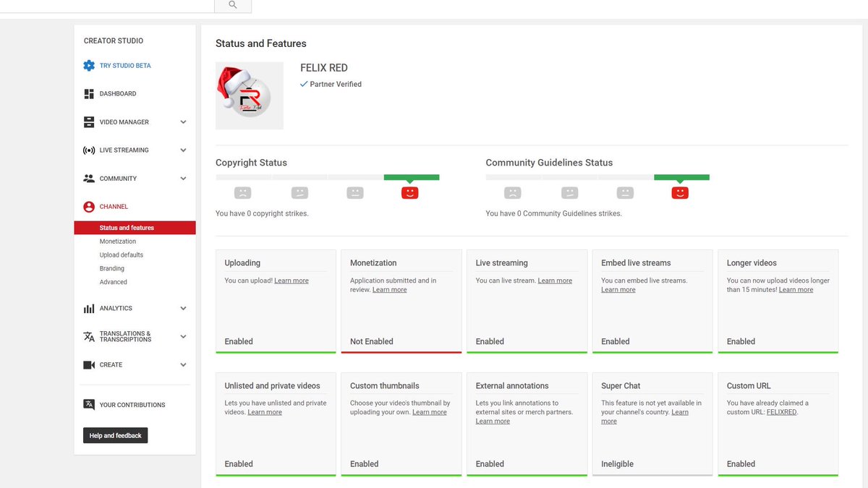Click the Not Enabled monetization status

pos(372,341)
